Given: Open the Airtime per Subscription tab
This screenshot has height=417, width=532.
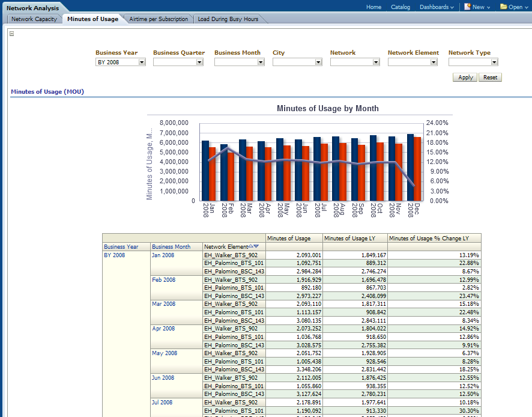Looking at the screenshot, I should point(159,19).
